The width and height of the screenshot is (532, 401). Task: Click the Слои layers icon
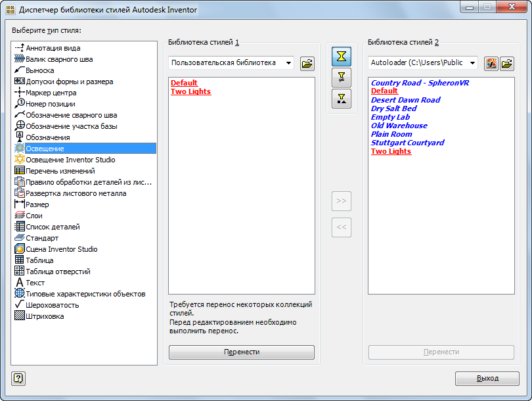coord(20,215)
